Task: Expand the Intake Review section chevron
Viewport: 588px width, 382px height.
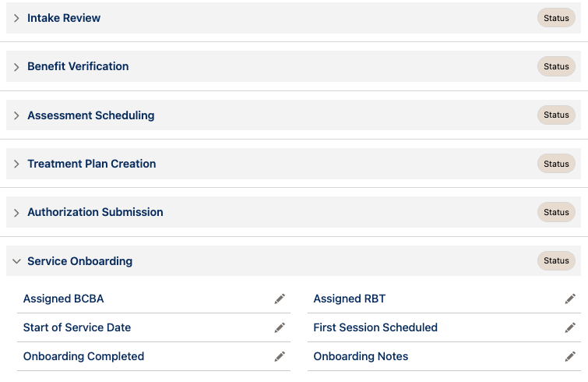Action: 16,18
